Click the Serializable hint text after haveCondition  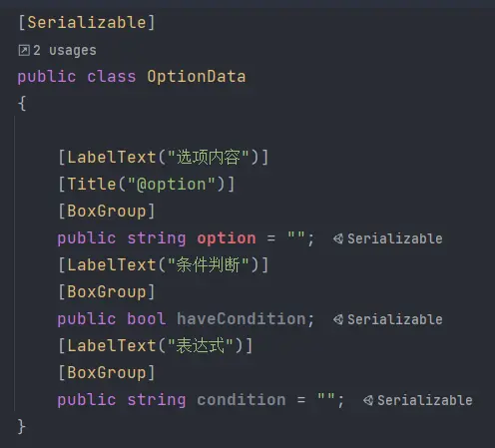[395, 319]
